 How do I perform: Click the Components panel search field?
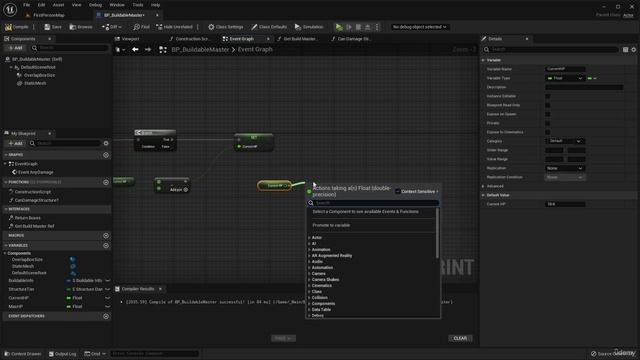[x=69, y=48]
